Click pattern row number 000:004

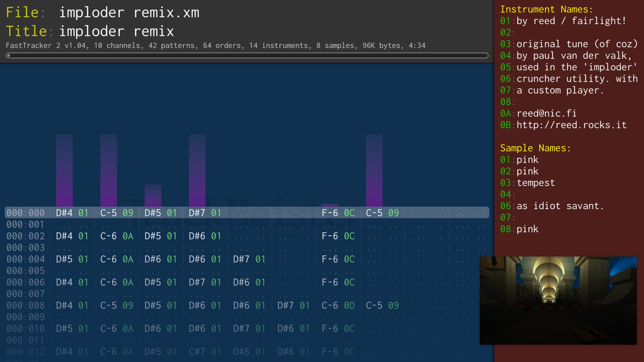click(x=25, y=259)
